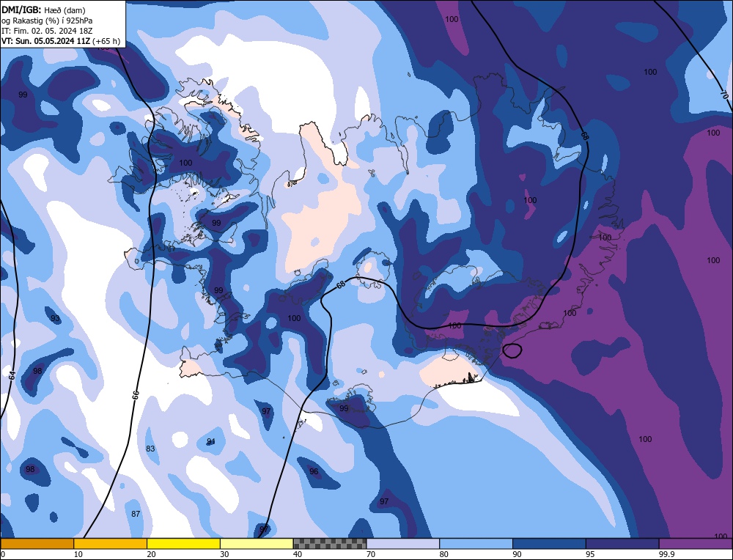Select the humidity value '83' on map
Image resolution: width=733 pixels, height=560 pixels.
(150, 449)
